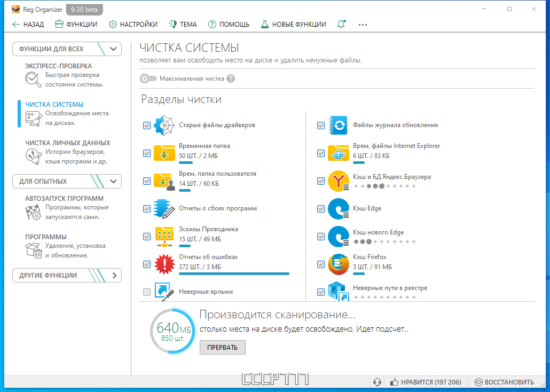Select the Кэш Firefox icon
The height and width of the screenshot is (392, 550).
339,264
